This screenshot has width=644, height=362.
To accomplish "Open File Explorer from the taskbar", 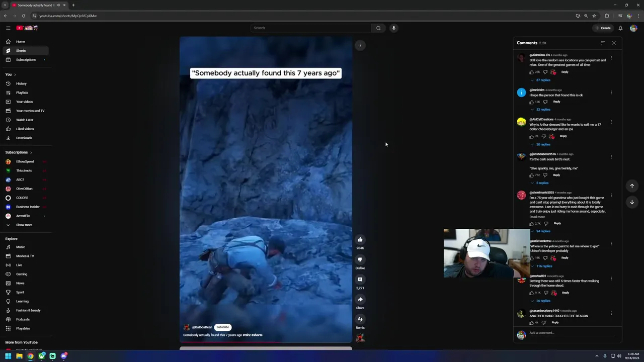I will pyautogui.click(x=19, y=356).
